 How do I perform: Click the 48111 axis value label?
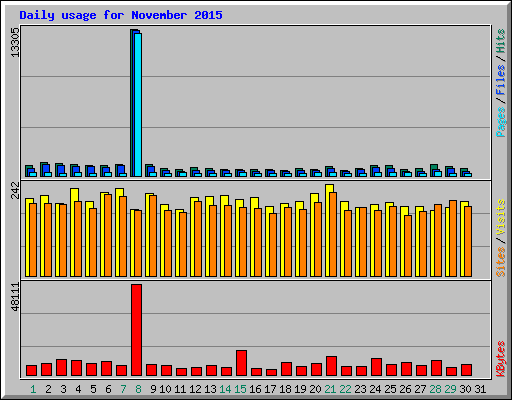(15, 297)
